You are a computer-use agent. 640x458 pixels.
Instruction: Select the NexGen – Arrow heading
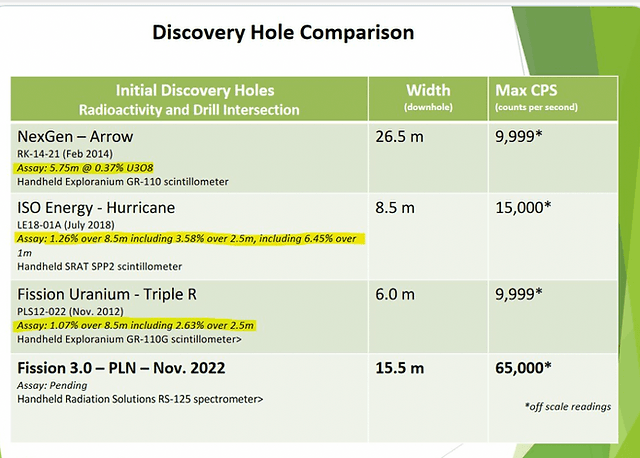pos(75,137)
